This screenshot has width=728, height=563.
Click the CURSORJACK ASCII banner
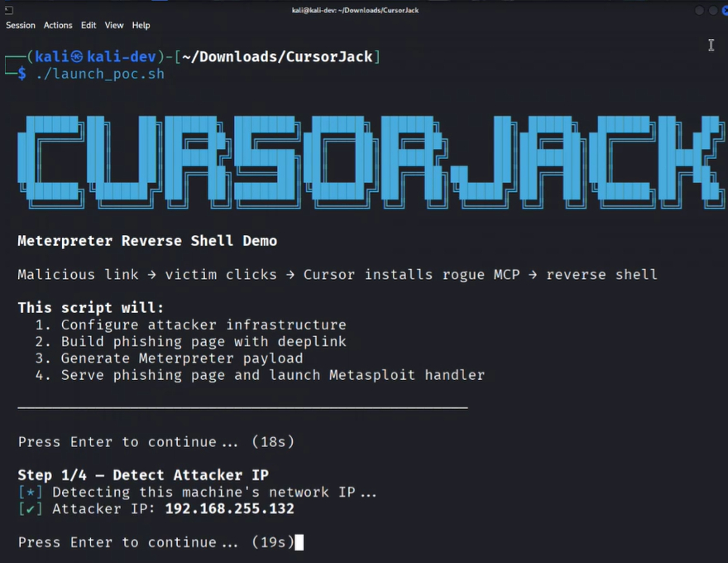pos(371,161)
